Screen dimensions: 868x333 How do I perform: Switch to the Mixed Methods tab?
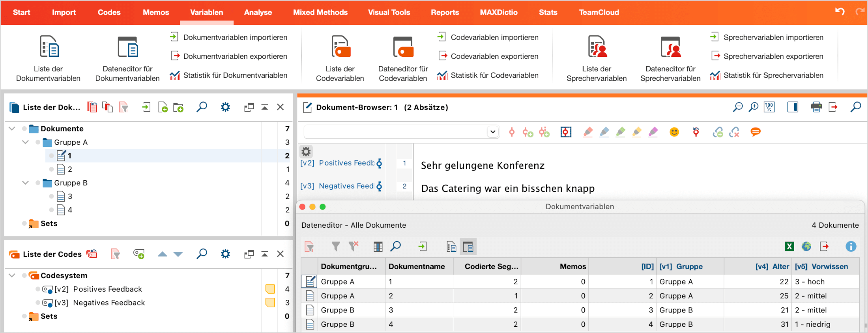320,12
